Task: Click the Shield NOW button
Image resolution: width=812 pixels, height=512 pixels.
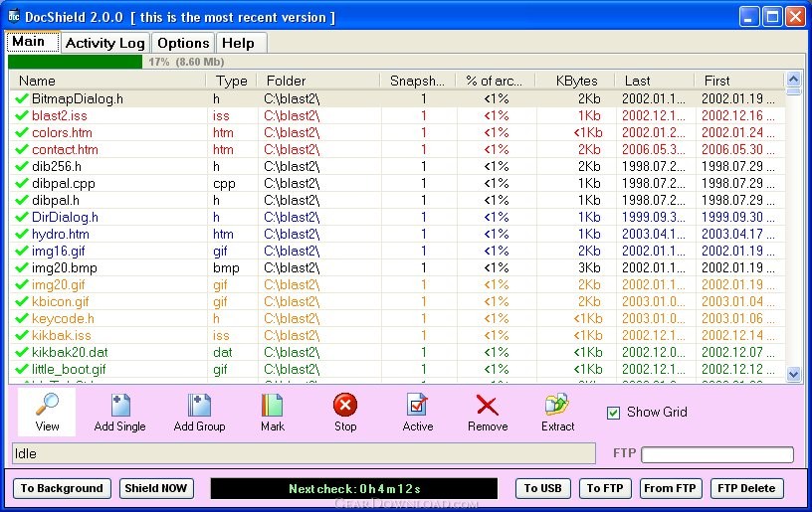Action: click(x=156, y=488)
